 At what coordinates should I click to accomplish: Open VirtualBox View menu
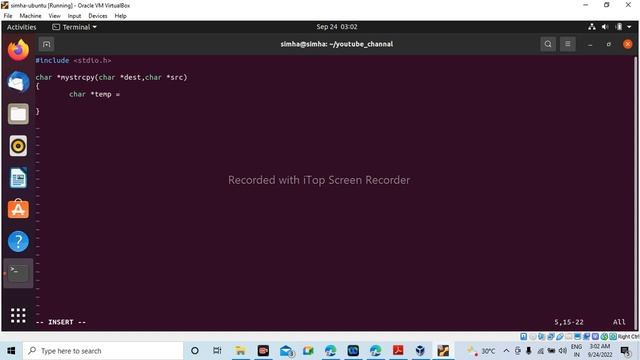pyautogui.click(x=54, y=16)
